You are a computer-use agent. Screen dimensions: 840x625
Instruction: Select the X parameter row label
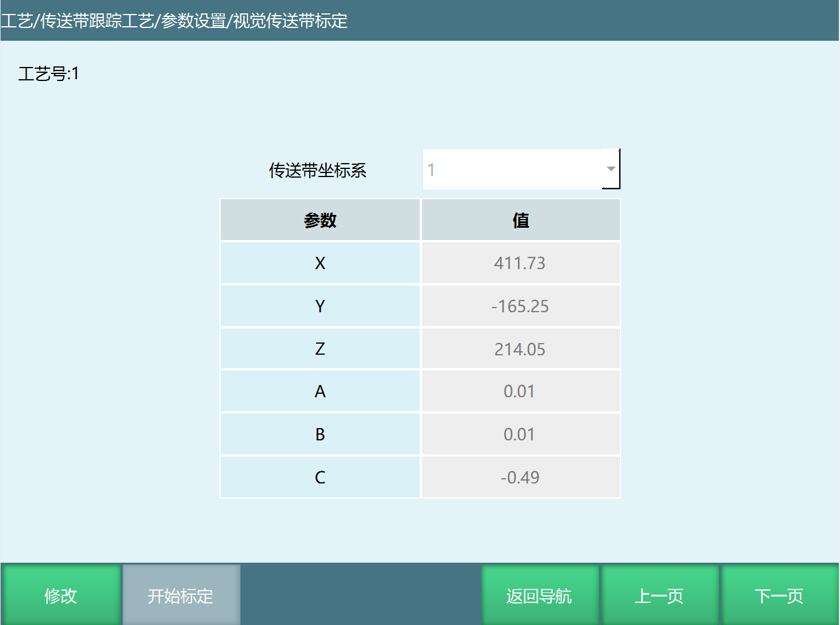(x=320, y=263)
